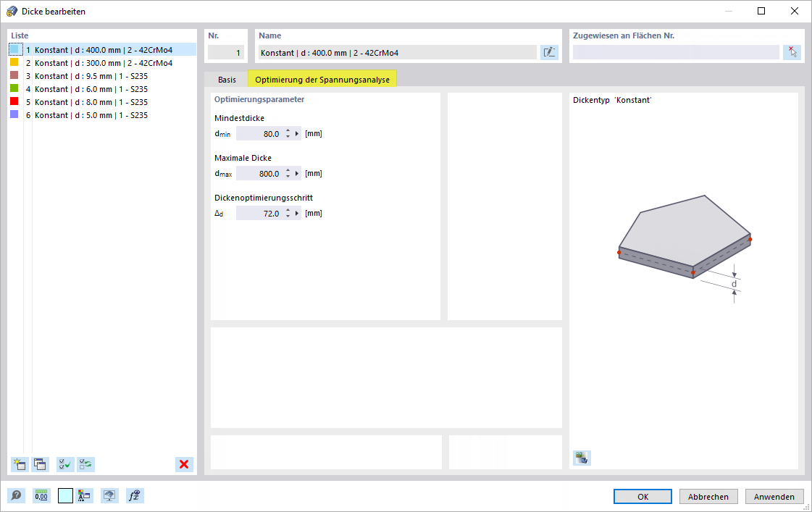Open the Δd field's arrow menu

click(x=297, y=214)
